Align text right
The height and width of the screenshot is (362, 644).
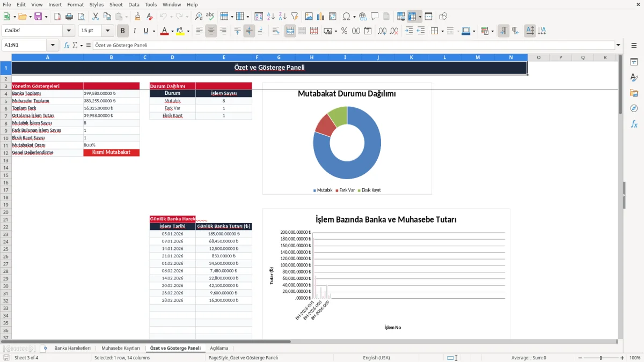[x=223, y=31]
